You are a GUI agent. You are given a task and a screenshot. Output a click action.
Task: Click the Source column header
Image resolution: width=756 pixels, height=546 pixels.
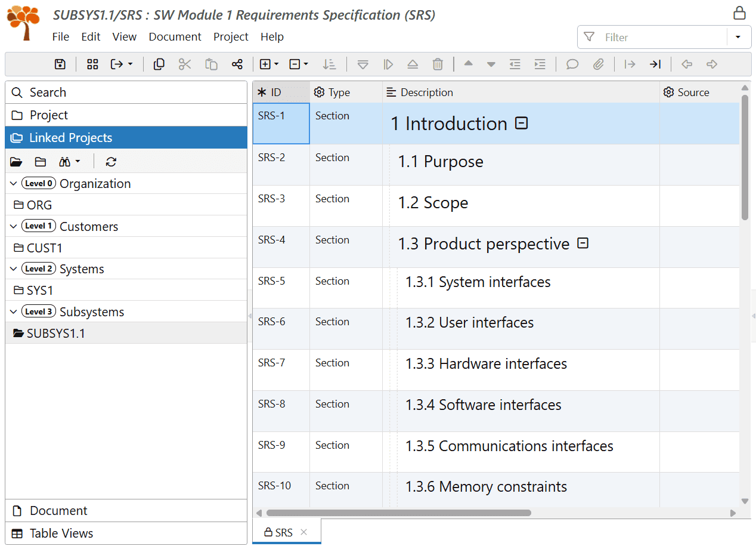pyautogui.click(x=699, y=92)
